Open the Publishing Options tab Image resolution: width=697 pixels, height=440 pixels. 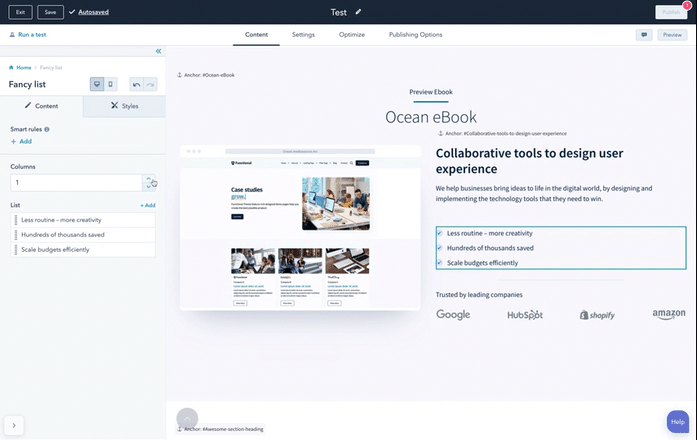[x=415, y=35]
